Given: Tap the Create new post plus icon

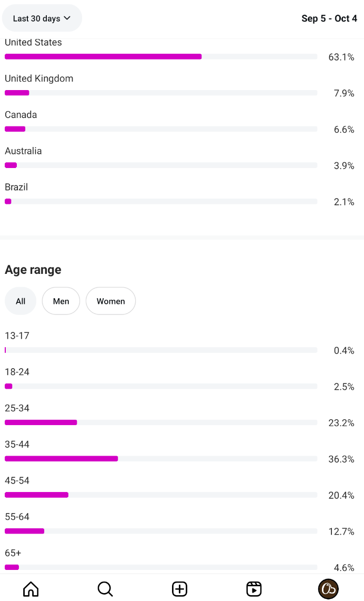Looking at the screenshot, I should pyautogui.click(x=180, y=589).
